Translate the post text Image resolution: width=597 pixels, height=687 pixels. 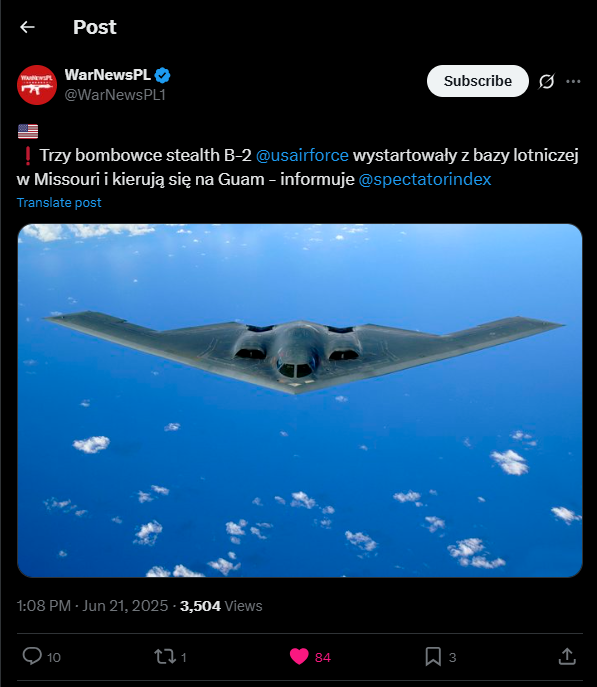pos(59,202)
